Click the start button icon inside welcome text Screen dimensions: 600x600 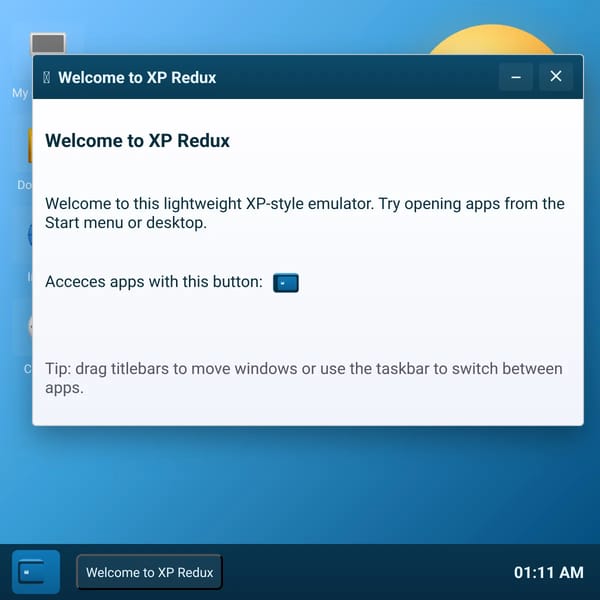[x=286, y=283]
